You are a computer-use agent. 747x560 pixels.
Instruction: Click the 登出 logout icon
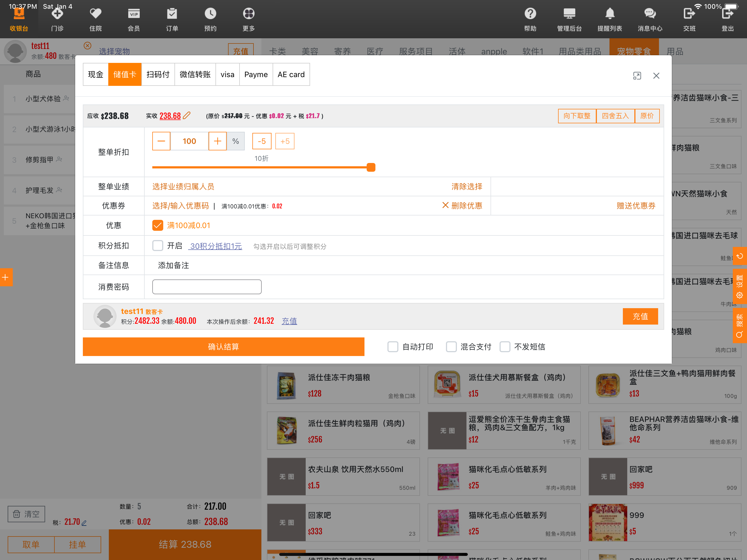click(728, 19)
